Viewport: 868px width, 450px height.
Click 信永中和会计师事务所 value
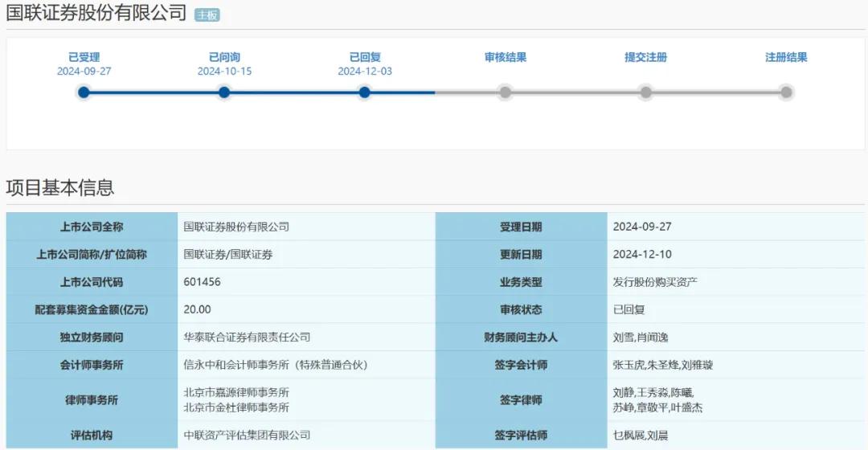(276, 366)
